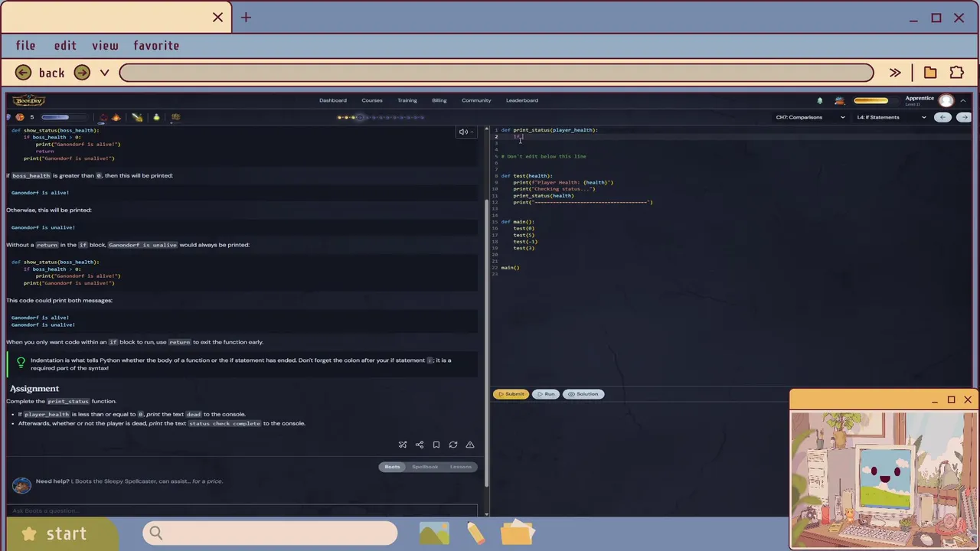Open a new browser tab with plus
The width and height of the screenshot is (980, 551).
(246, 17)
